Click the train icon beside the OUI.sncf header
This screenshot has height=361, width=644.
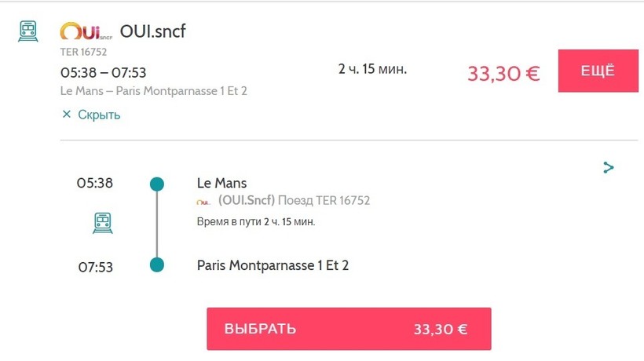tap(28, 31)
